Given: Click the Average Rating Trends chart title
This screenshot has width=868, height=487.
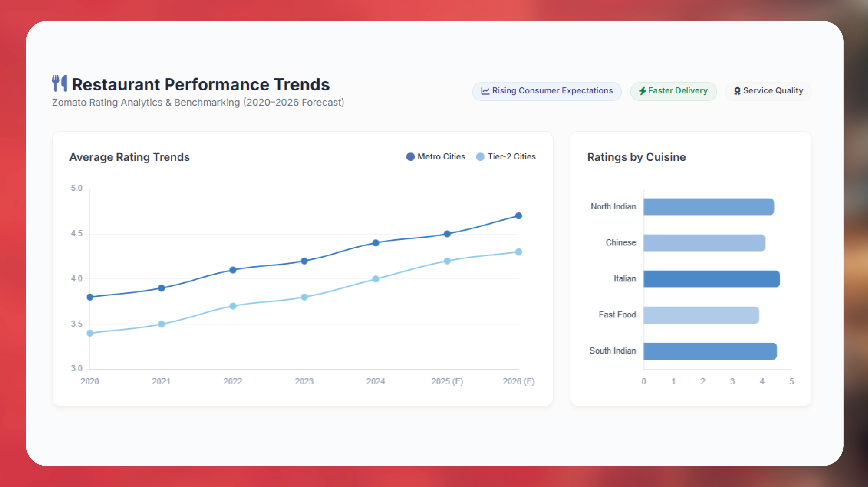Looking at the screenshot, I should (x=130, y=157).
